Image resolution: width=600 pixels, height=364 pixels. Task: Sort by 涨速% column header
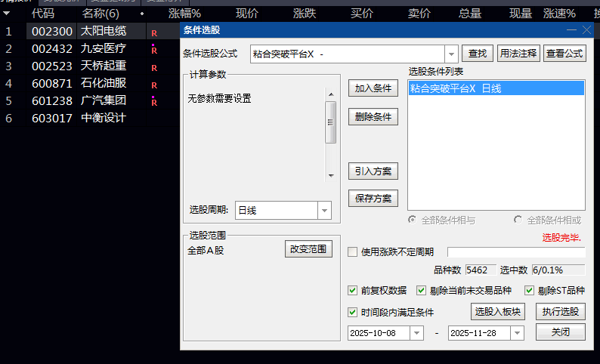(x=559, y=14)
